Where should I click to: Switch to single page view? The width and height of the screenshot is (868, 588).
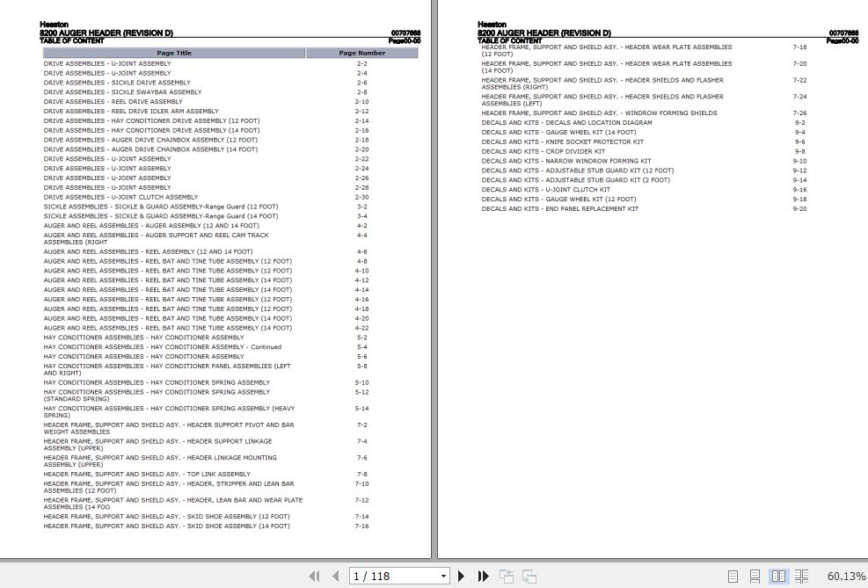click(x=733, y=576)
